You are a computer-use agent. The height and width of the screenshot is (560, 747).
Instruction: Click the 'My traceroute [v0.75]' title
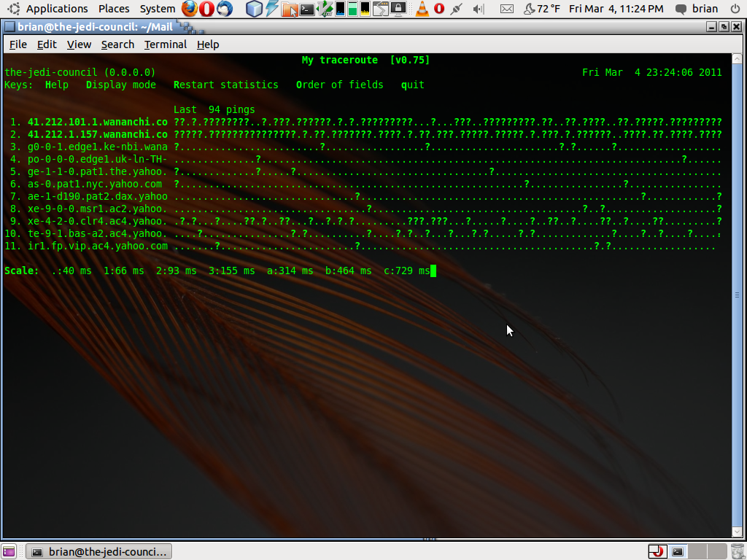click(366, 60)
